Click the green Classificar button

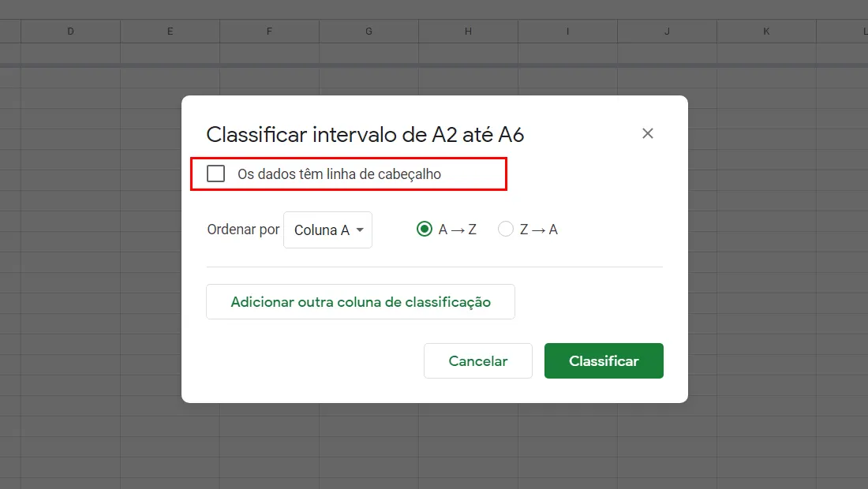click(x=604, y=360)
